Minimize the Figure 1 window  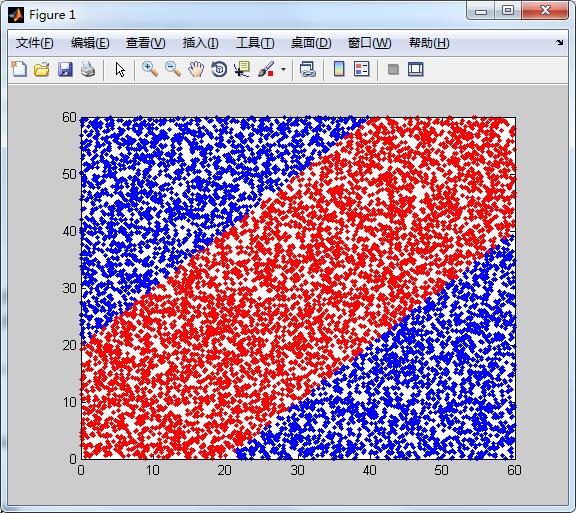pos(480,11)
